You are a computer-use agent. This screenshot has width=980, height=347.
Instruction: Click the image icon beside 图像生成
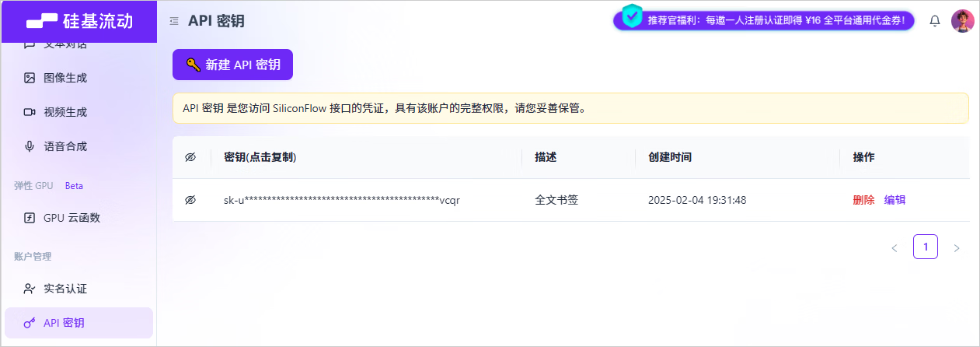tap(30, 78)
